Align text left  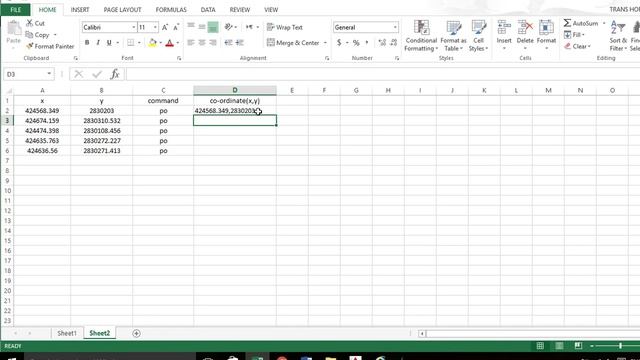pos(191,42)
